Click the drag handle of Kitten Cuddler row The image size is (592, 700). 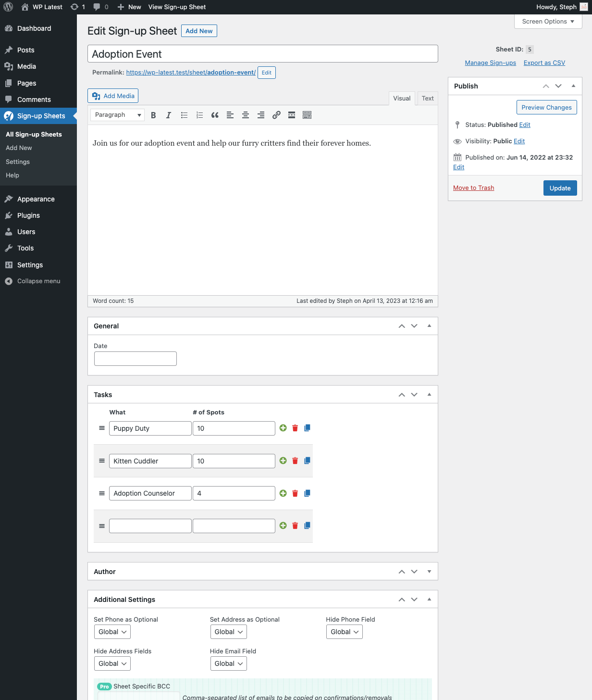tap(102, 461)
